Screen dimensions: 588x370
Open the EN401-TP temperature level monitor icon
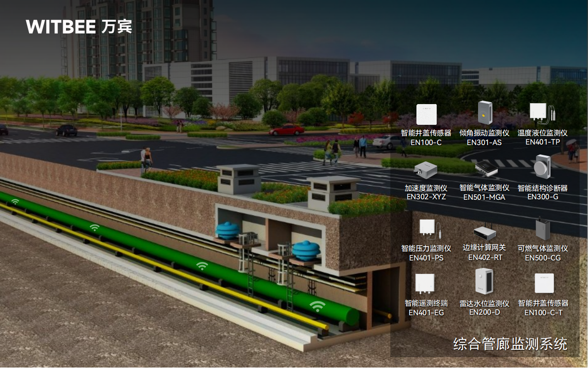(x=541, y=114)
